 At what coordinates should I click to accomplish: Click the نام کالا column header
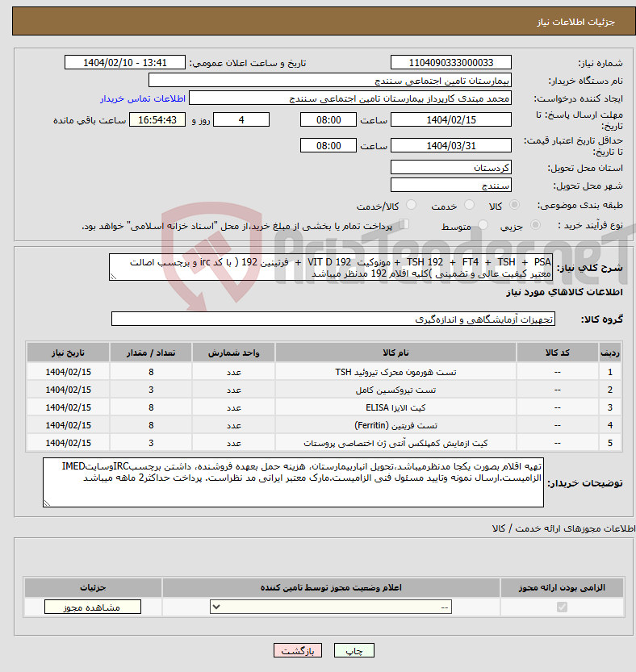(x=395, y=353)
